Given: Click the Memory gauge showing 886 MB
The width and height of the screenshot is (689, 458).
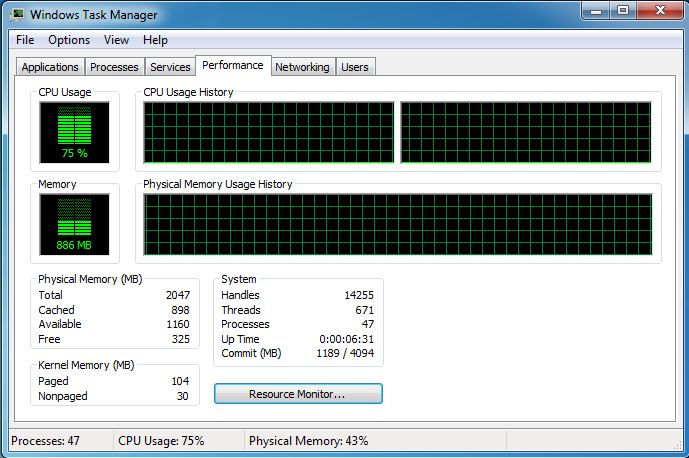Looking at the screenshot, I should click(75, 223).
